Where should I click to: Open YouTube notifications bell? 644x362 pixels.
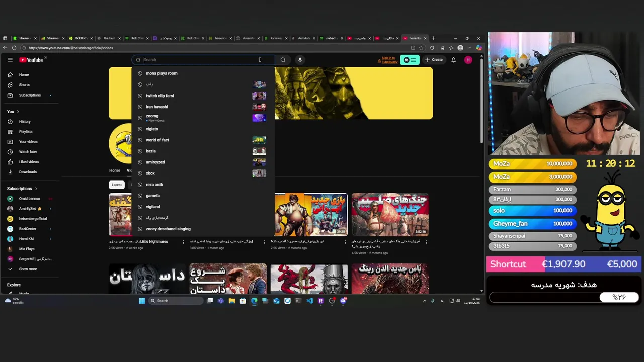click(x=453, y=60)
